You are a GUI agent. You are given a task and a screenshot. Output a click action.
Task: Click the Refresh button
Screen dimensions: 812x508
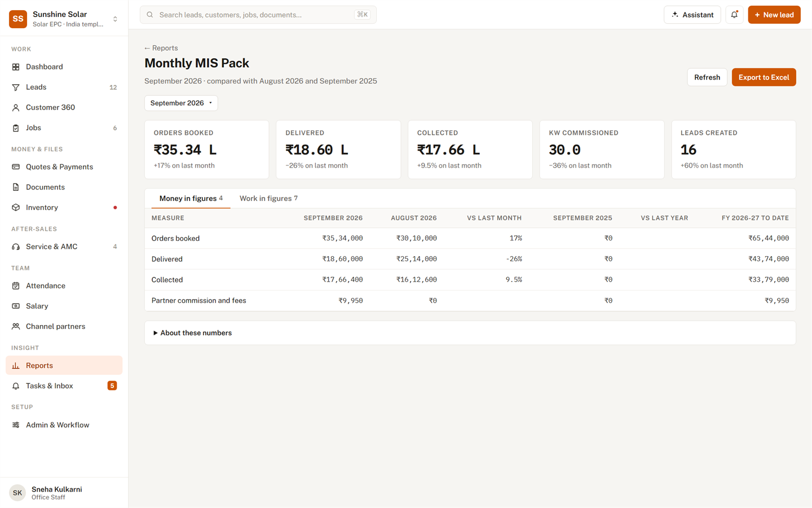click(707, 77)
